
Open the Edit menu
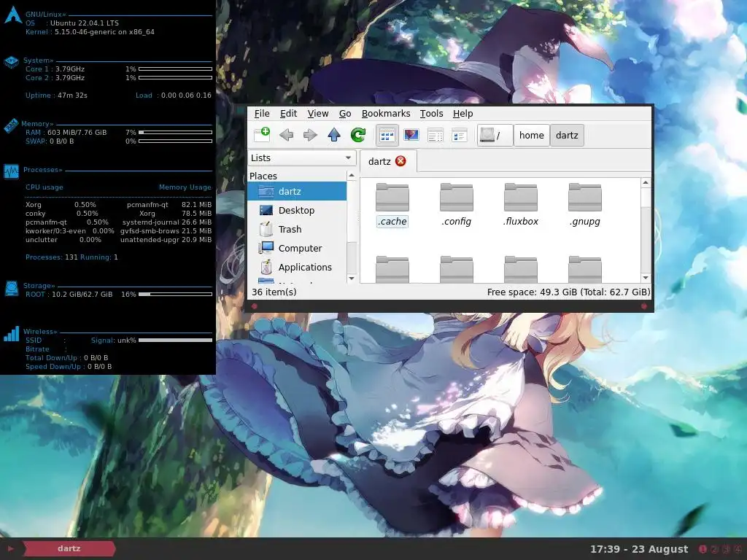pos(288,113)
